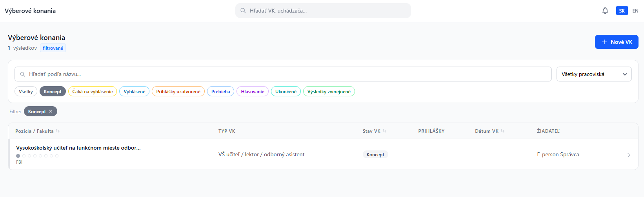Image resolution: width=644 pixels, height=197 pixels.
Task: Click the PRIHLÁŠKY column header
Action: (x=431, y=131)
